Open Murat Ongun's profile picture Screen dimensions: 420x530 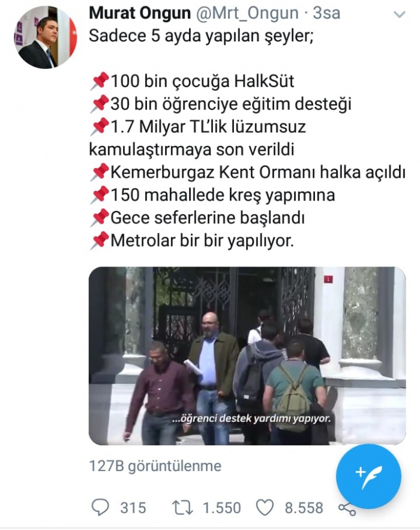45,37
